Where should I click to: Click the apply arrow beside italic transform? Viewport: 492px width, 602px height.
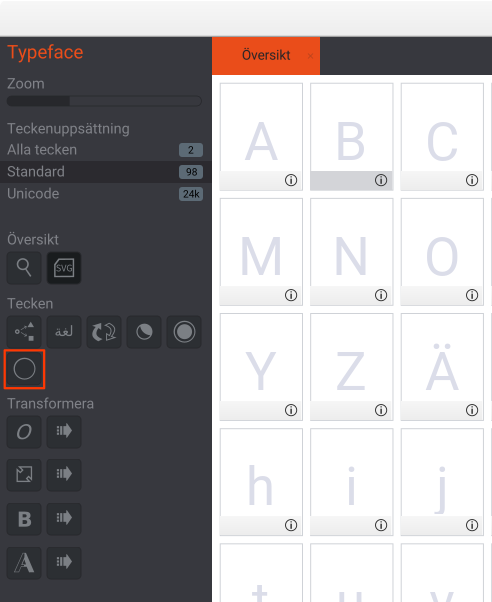(64, 432)
